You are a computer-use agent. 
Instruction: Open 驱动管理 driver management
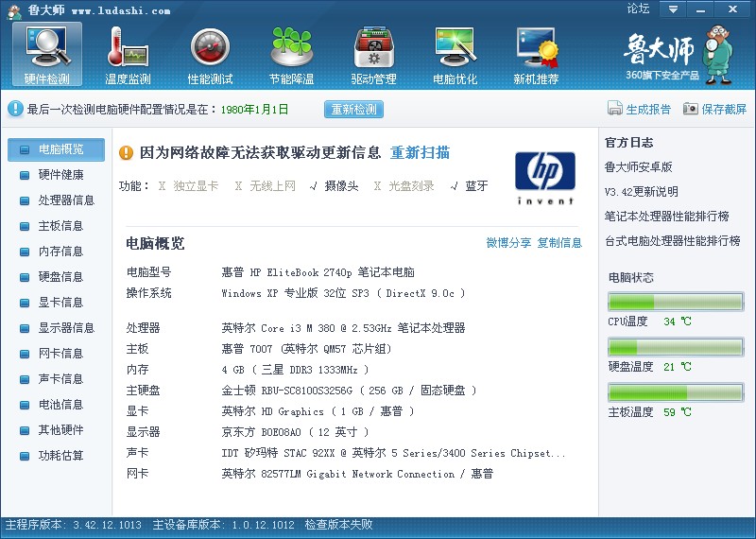pyautogui.click(x=373, y=55)
